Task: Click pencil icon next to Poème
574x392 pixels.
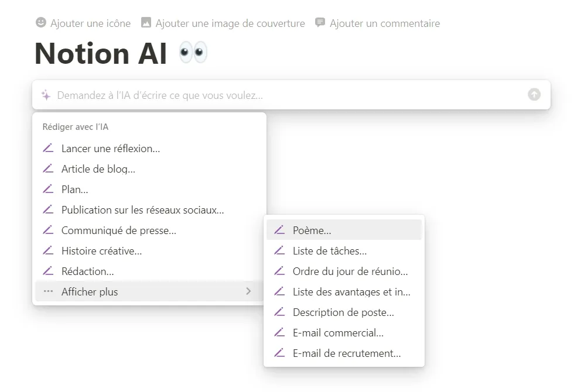Action: click(x=279, y=230)
